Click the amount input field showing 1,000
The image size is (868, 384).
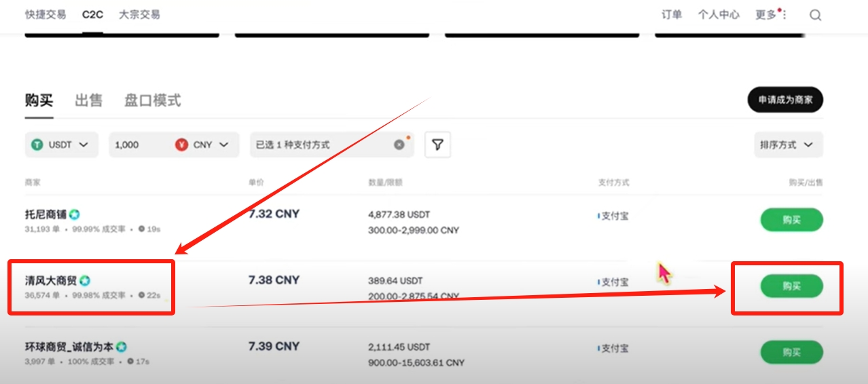click(x=139, y=145)
